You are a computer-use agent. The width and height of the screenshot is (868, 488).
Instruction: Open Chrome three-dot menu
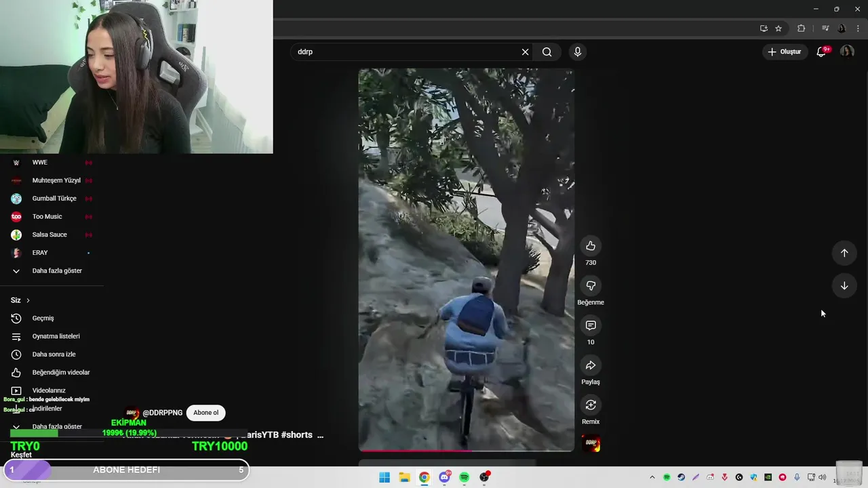click(x=858, y=28)
